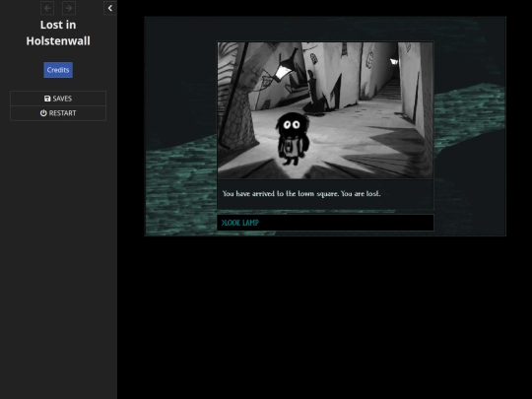Click the command input field
This screenshot has width=532, height=399.
(x=325, y=223)
